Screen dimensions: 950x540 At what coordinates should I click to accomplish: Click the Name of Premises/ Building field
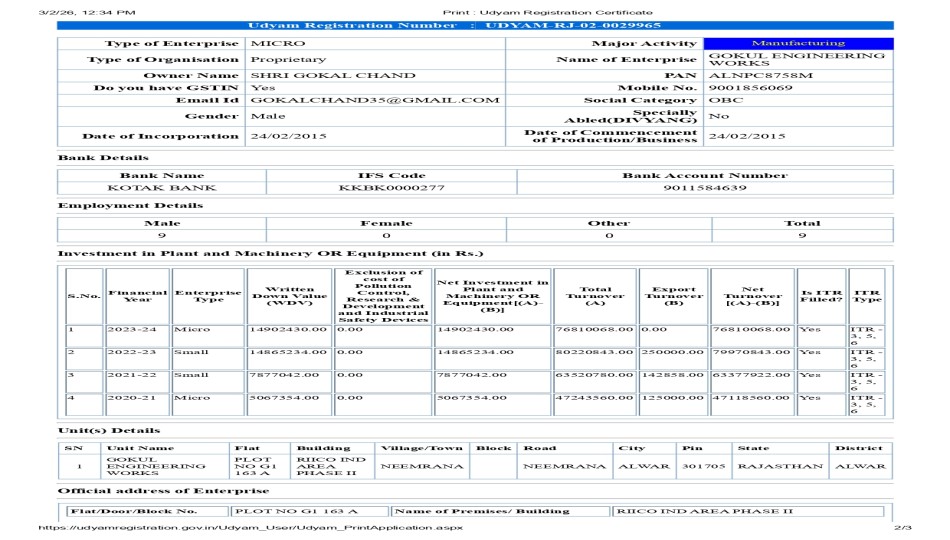coord(498,511)
